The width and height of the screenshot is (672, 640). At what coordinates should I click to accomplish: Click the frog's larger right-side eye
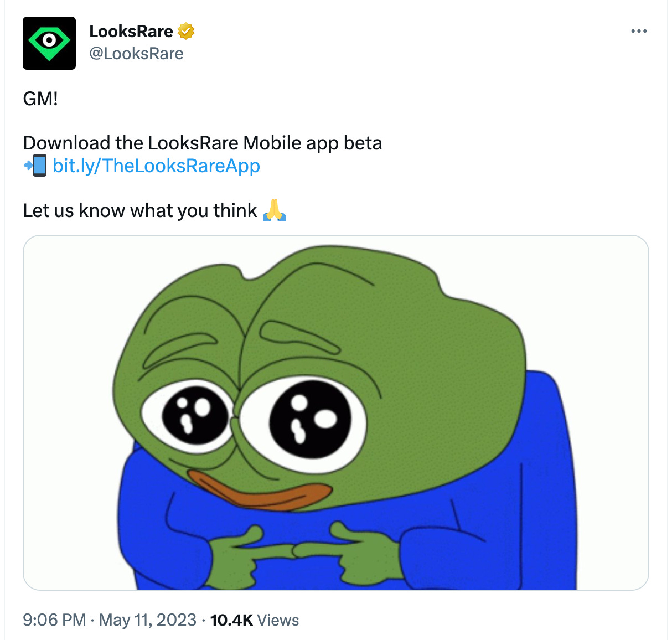tap(310, 419)
